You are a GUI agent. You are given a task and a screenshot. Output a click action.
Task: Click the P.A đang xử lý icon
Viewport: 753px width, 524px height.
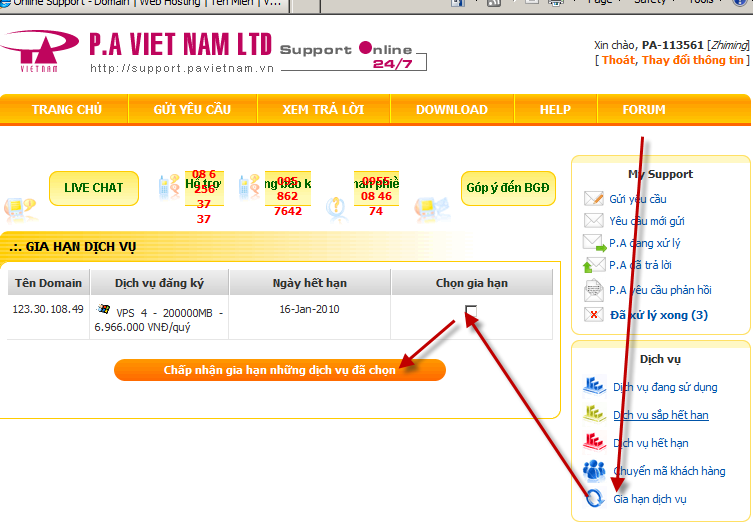(595, 243)
